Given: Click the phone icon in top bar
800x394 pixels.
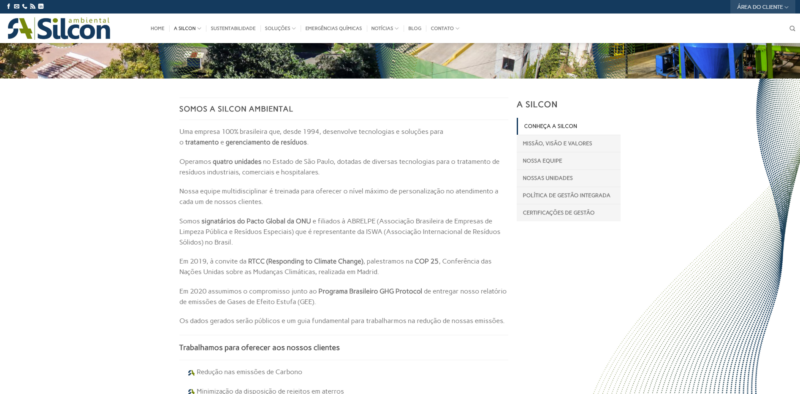Looking at the screenshot, I should coord(24,7).
